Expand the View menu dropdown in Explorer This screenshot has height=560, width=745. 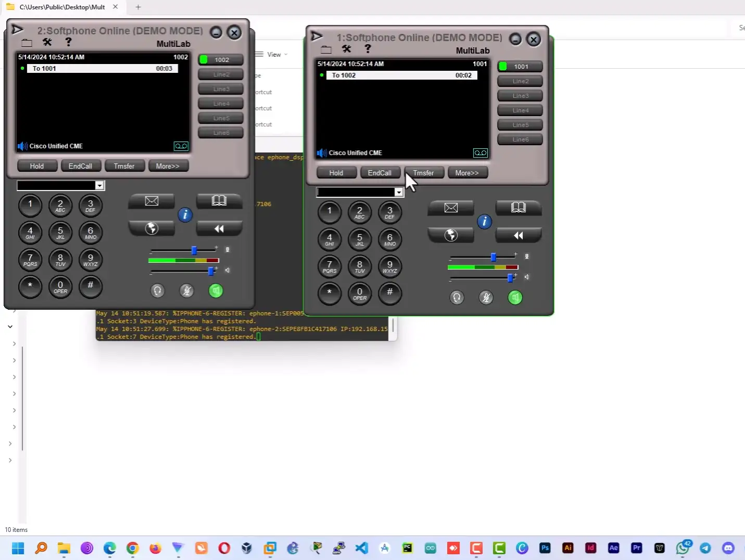[275, 54]
